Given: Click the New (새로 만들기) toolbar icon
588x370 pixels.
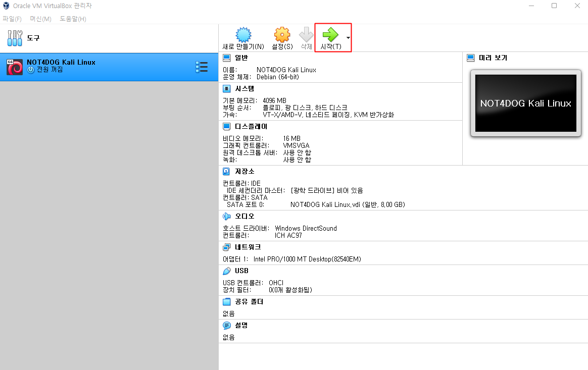Looking at the screenshot, I should click(243, 35).
